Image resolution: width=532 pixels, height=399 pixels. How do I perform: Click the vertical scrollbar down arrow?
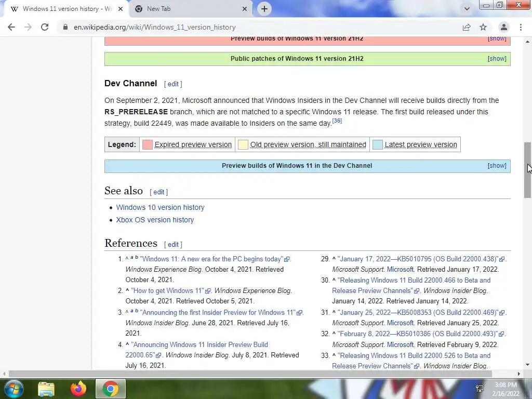[527, 365]
